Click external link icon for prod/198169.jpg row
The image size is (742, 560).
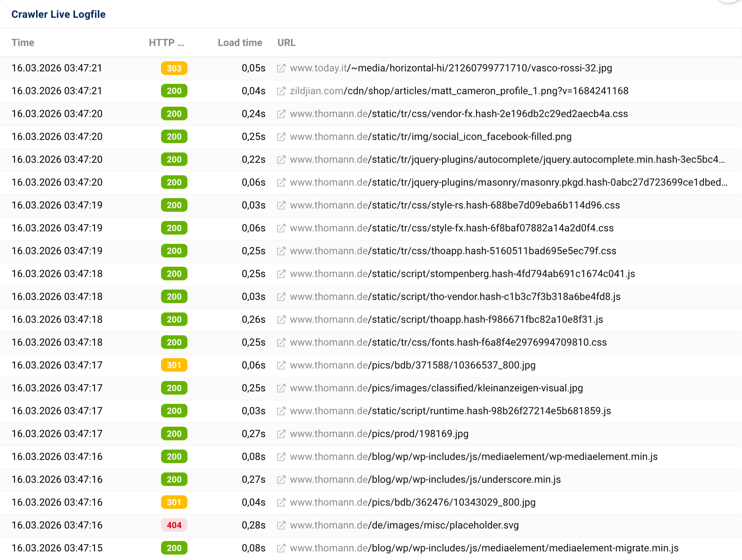(282, 434)
